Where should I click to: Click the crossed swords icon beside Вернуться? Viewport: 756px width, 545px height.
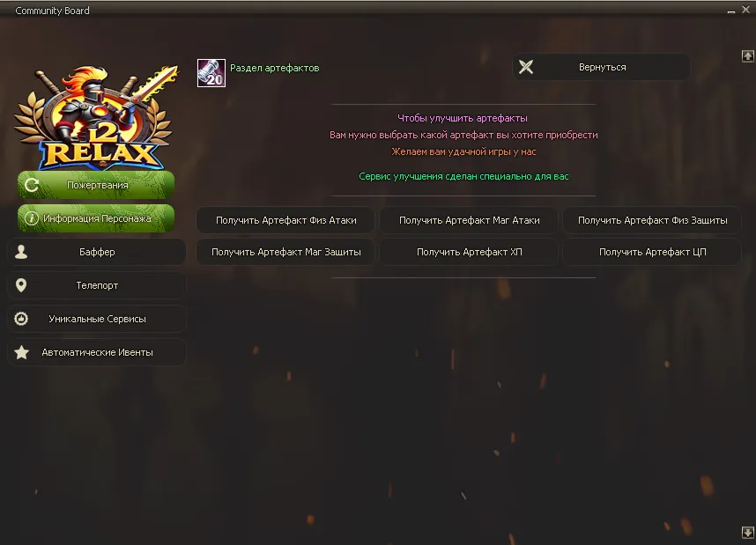(x=526, y=67)
